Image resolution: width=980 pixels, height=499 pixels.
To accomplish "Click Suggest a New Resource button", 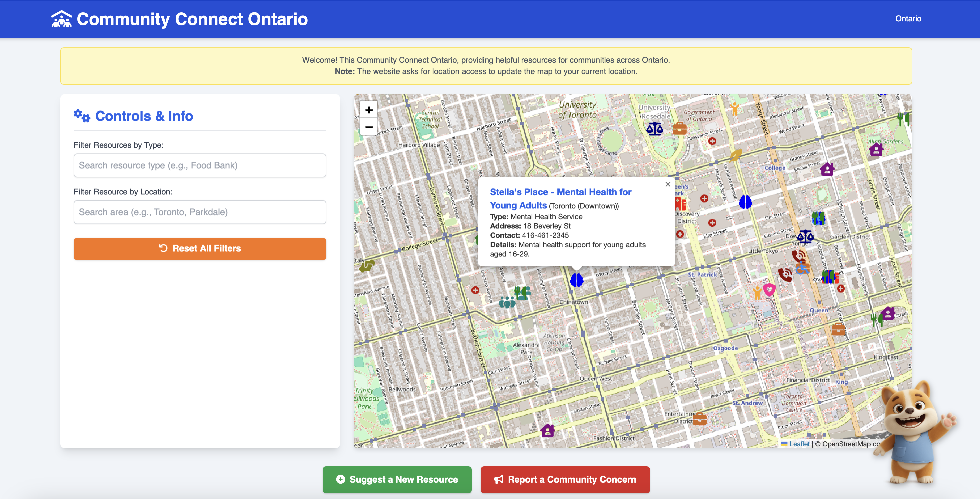I will tap(397, 479).
